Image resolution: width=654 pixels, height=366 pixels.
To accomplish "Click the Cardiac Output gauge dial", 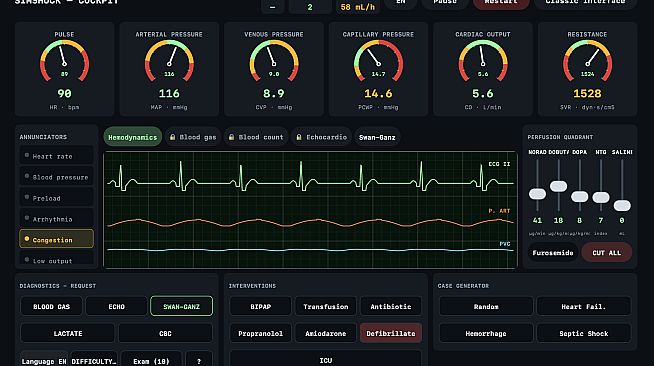I will pos(483,60).
